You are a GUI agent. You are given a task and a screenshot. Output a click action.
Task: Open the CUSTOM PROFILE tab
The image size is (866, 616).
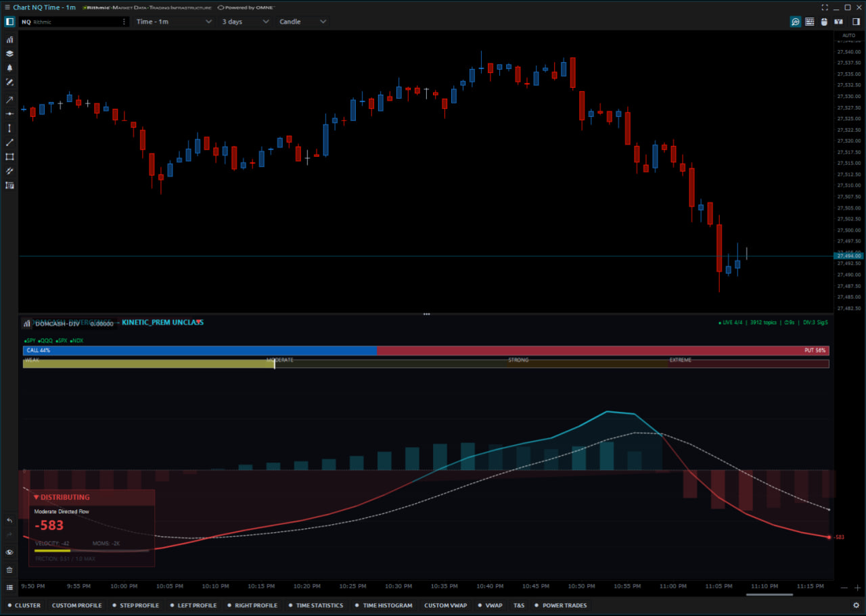click(x=76, y=605)
